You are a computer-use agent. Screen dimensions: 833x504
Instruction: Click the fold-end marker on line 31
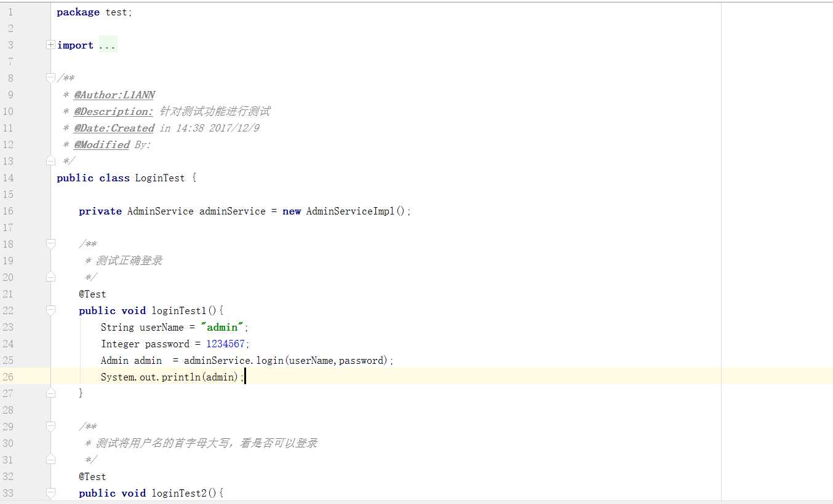[50, 460]
